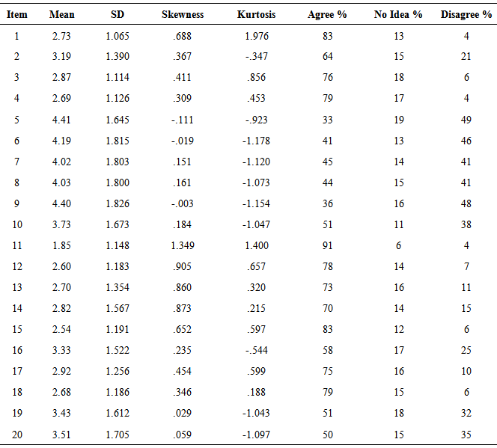This screenshot has height=448, width=497.
Task: Click the kurtosis value -.544
Action: point(256,351)
